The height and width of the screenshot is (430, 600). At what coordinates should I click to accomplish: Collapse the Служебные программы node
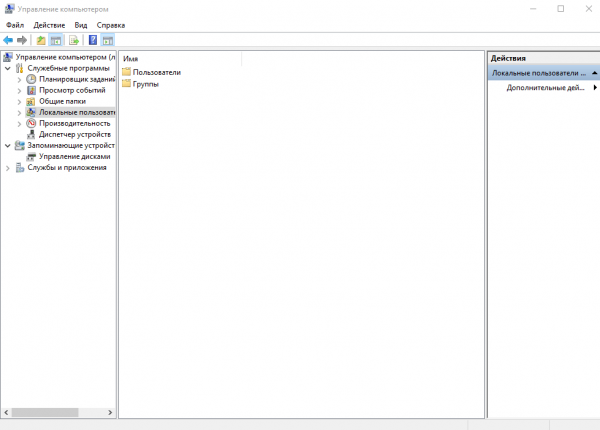[8, 68]
